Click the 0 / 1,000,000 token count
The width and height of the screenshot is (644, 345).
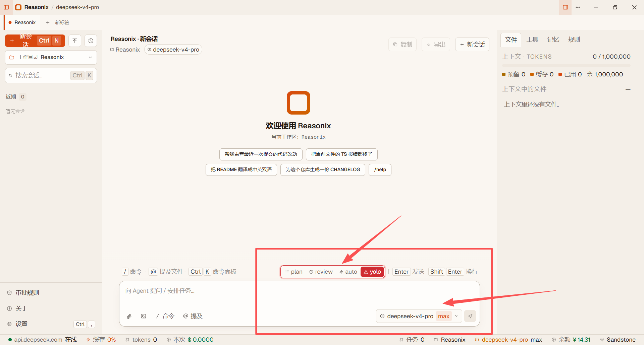point(611,57)
